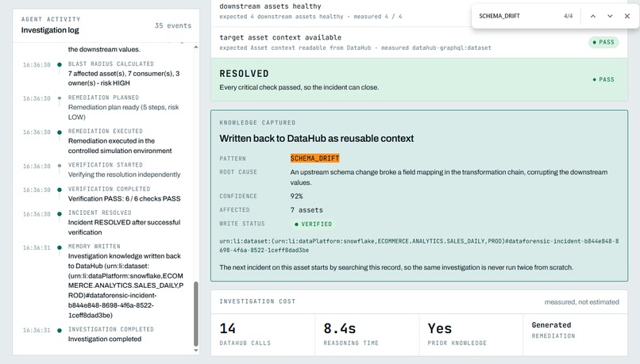This screenshot has height=364, width=640.
Task: Click the Generated remediation metric
Action: click(575, 335)
